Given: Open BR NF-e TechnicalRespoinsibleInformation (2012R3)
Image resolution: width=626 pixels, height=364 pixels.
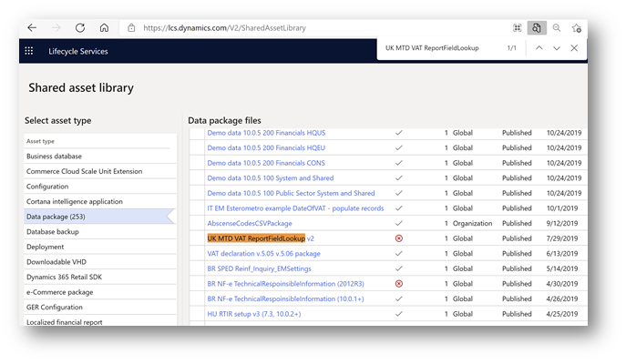Looking at the screenshot, I should click(286, 284).
